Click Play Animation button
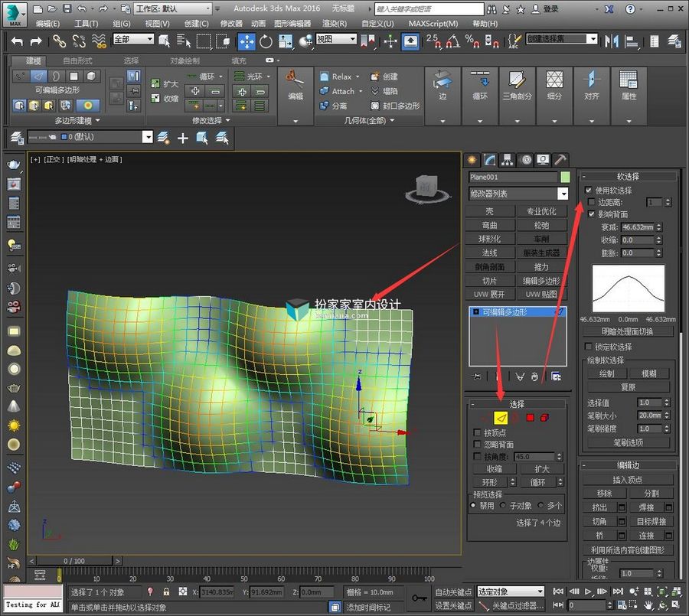The width and height of the screenshot is (689, 616). pos(588,592)
